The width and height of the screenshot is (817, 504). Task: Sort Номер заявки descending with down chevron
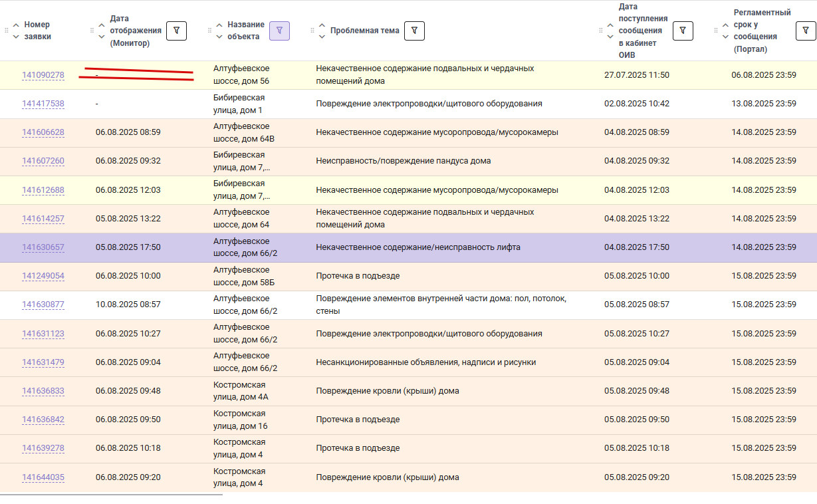[17, 36]
